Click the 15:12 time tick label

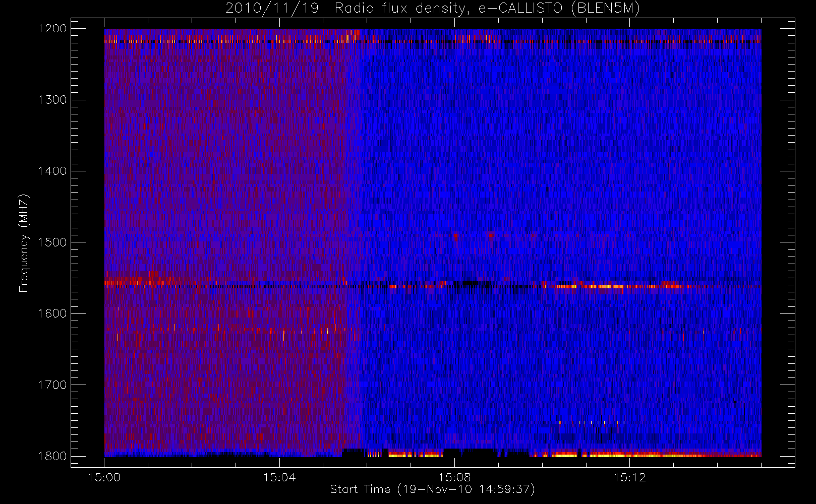629,477
